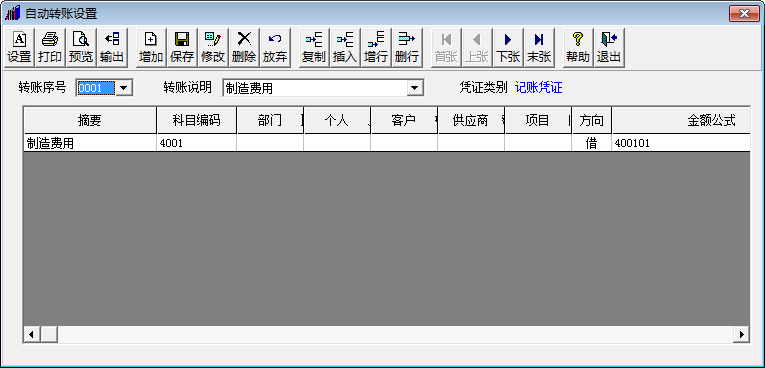Click the 方向 column header
The width and height of the screenshot is (765, 368).
[x=592, y=121]
